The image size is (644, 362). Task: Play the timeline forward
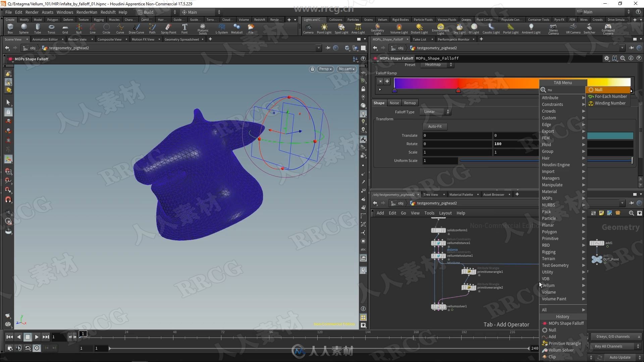point(37,337)
